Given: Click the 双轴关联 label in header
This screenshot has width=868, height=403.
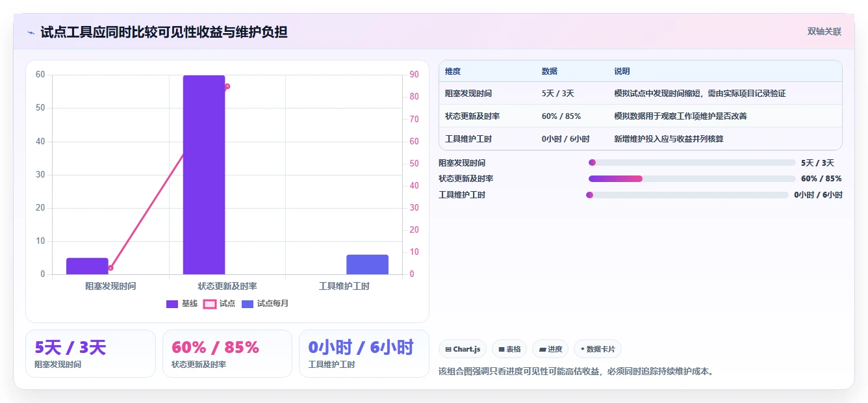Looking at the screenshot, I should [824, 32].
